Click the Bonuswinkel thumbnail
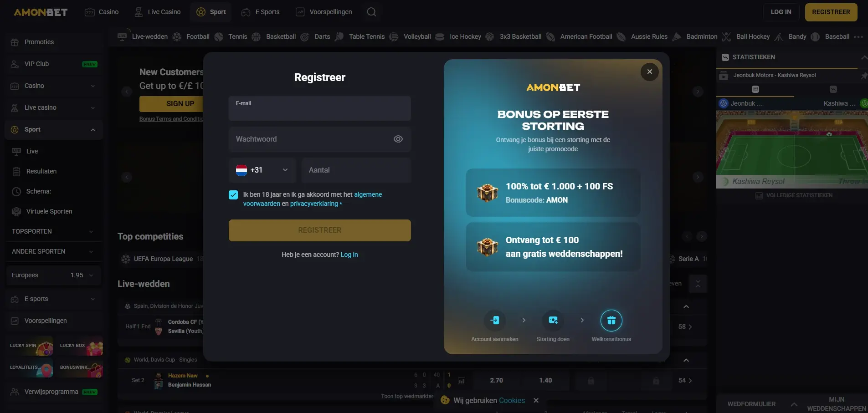 click(x=81, y=368)
